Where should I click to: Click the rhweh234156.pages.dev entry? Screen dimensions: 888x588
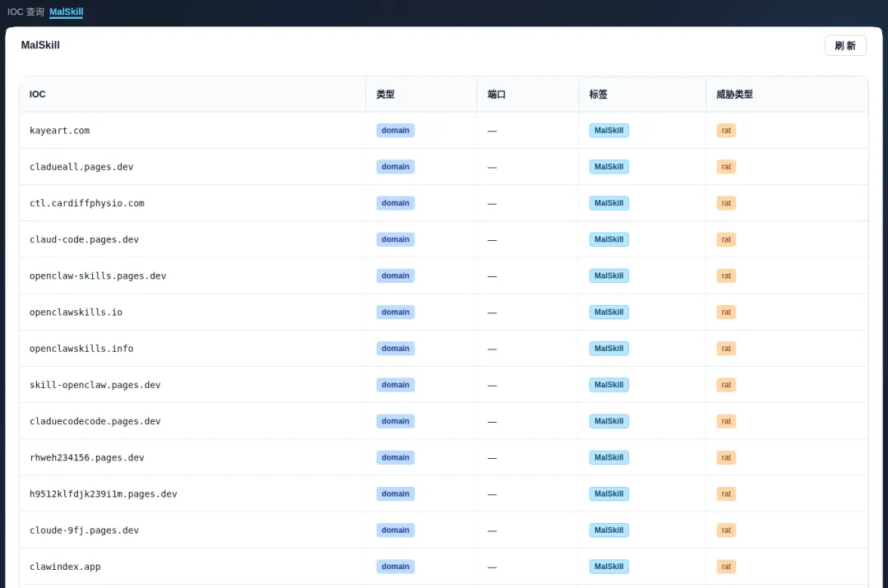(86, 457)
